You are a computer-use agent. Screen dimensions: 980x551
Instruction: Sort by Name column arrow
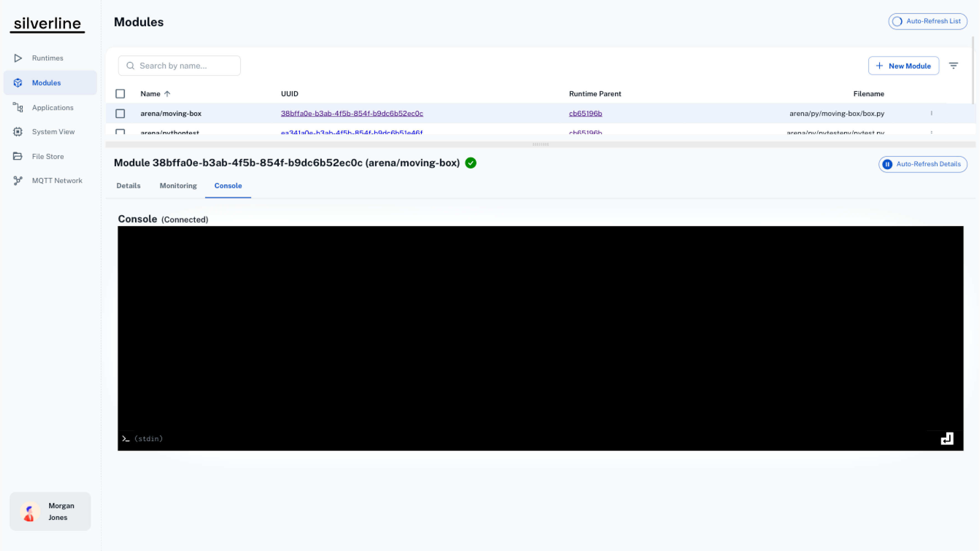pos(167,93)
